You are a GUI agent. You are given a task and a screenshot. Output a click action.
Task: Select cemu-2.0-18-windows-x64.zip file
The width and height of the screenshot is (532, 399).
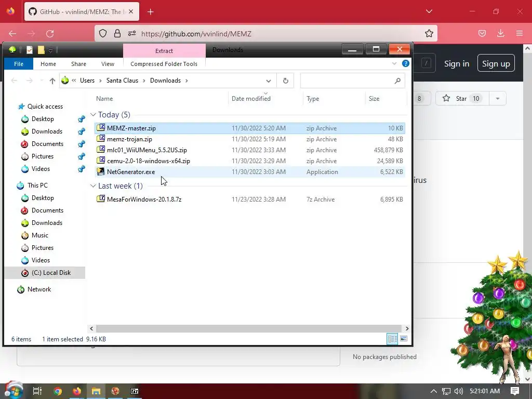[x=250, y=161]
